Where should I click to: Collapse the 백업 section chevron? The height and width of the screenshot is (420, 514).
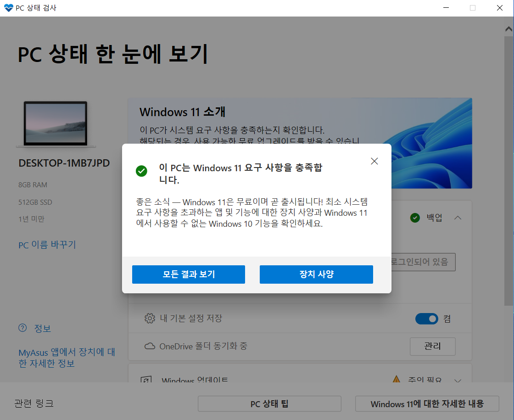pos(458,218)
